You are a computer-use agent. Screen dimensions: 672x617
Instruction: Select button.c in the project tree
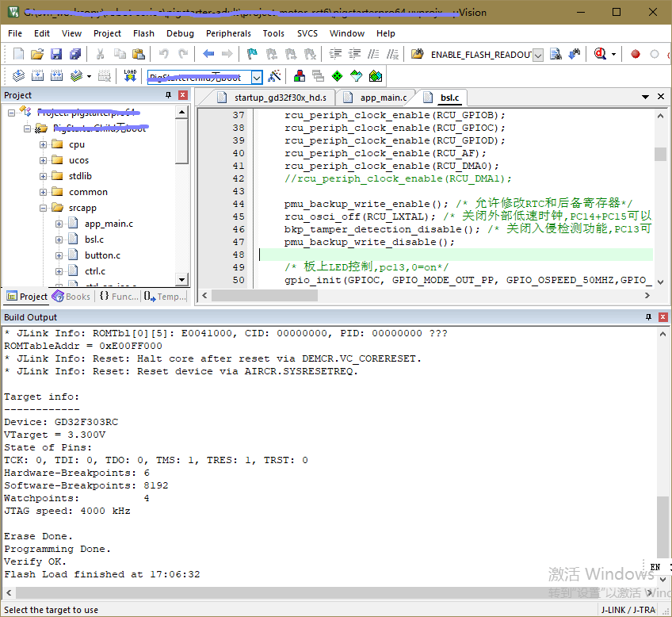[102, 255]
